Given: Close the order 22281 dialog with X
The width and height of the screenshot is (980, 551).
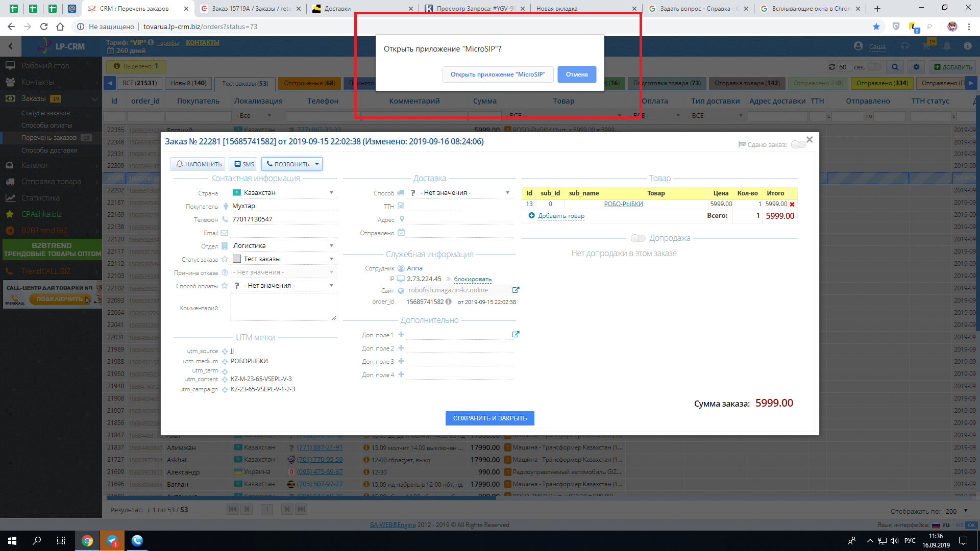Looking at the screenshot, I should [x=810, y=139].
